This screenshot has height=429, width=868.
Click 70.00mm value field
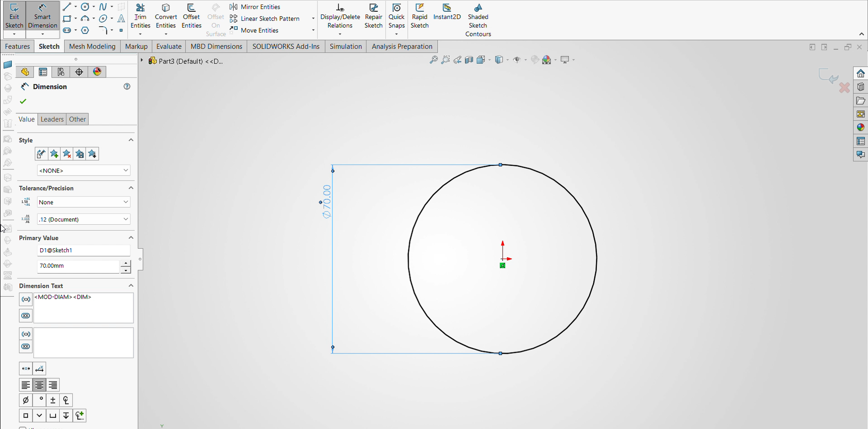point(78,266)
